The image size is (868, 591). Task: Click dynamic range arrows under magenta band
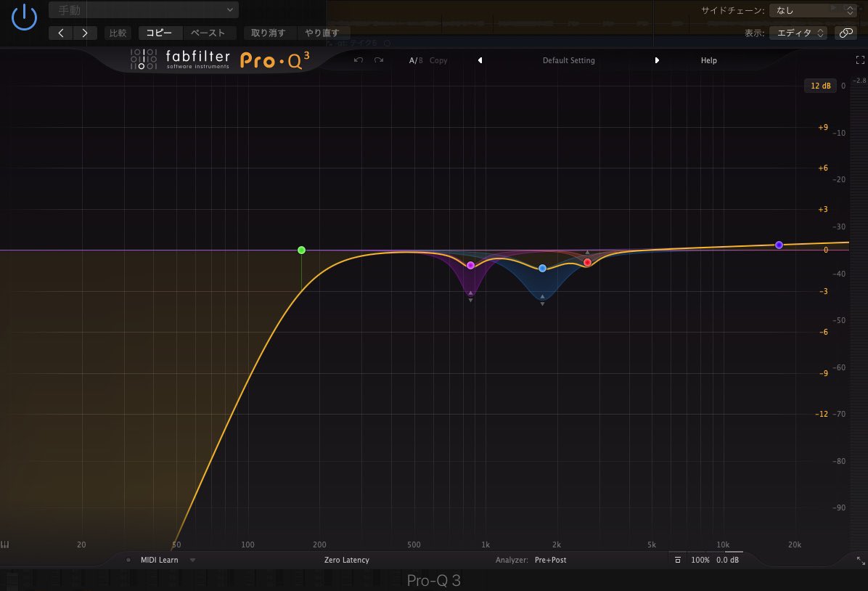(470, 296)
